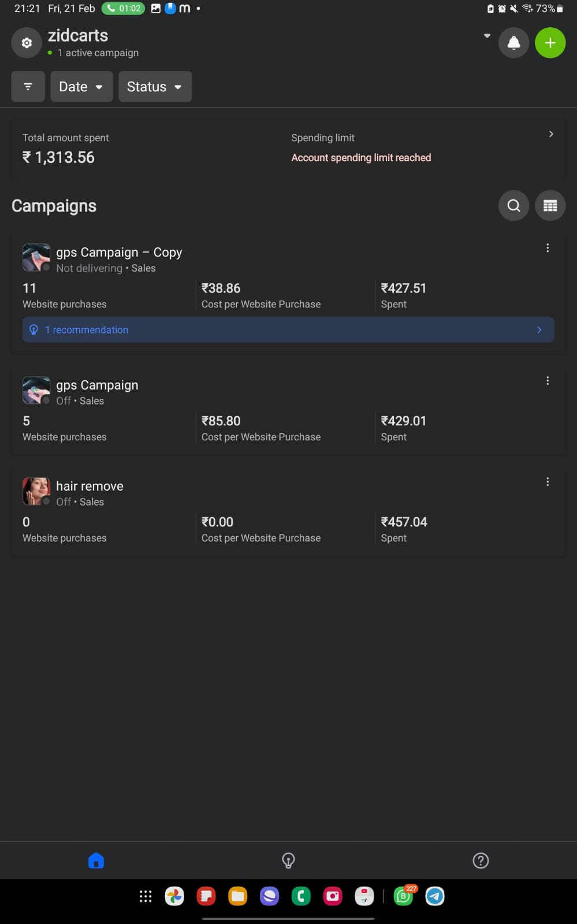Expand the account switcher arrow

point(487,36)
